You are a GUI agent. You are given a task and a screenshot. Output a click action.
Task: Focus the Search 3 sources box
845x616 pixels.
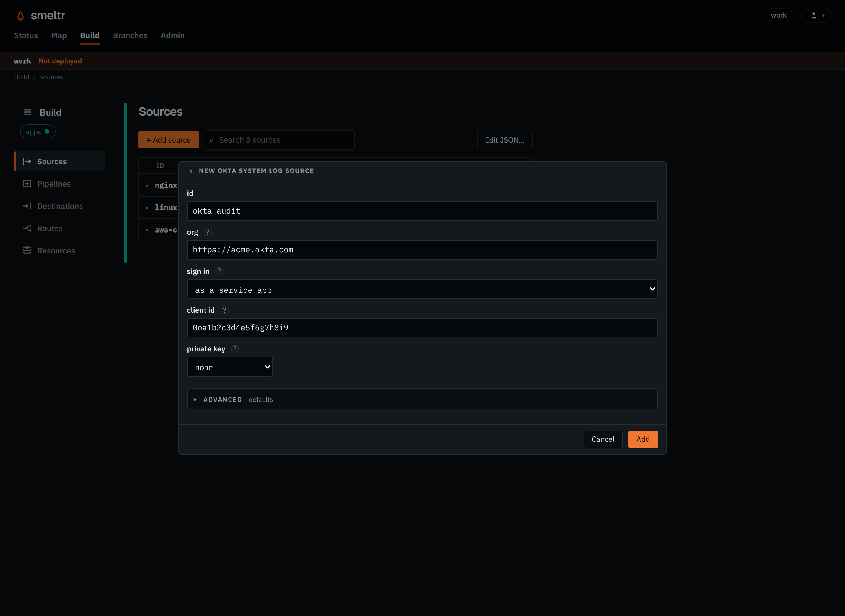tap(280, 140)
